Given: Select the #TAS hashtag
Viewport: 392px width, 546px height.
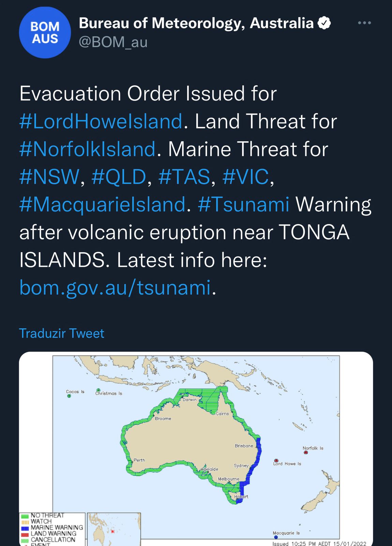Looking at the screenshot, I should [x=184, y=177].
